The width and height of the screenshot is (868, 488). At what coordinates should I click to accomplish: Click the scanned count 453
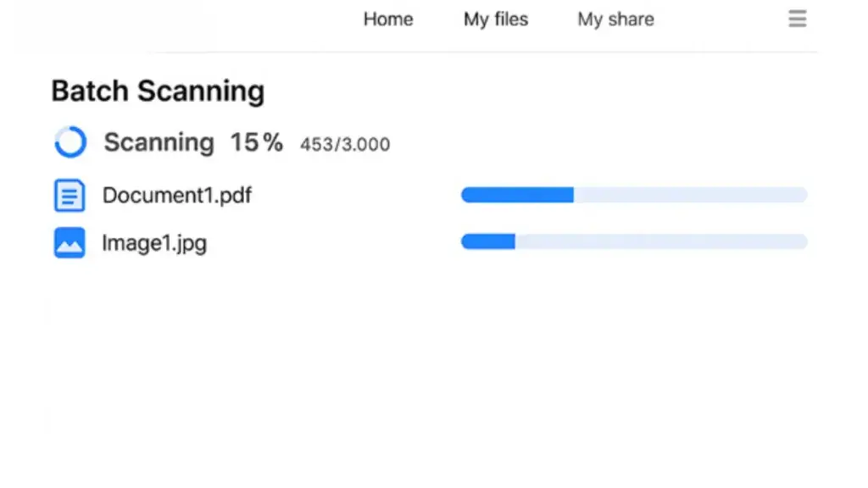(316, 145)
